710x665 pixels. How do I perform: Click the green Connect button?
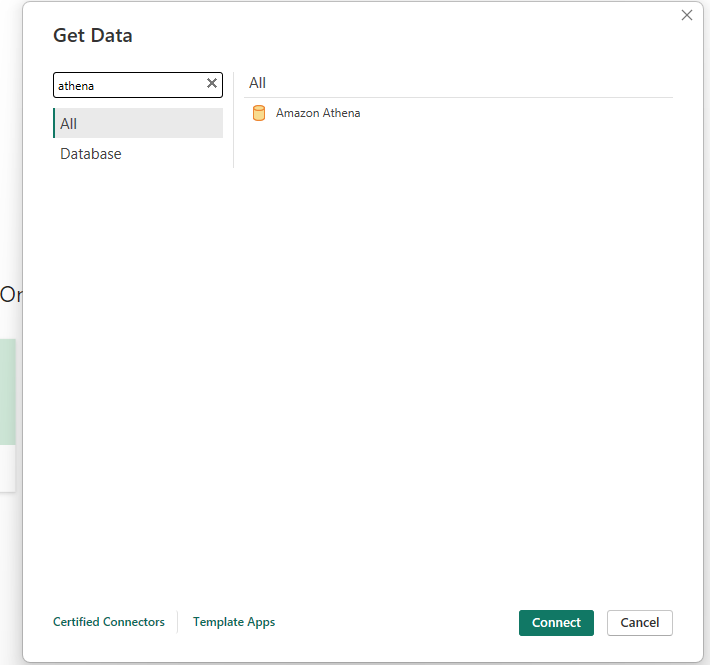[556, 623]
